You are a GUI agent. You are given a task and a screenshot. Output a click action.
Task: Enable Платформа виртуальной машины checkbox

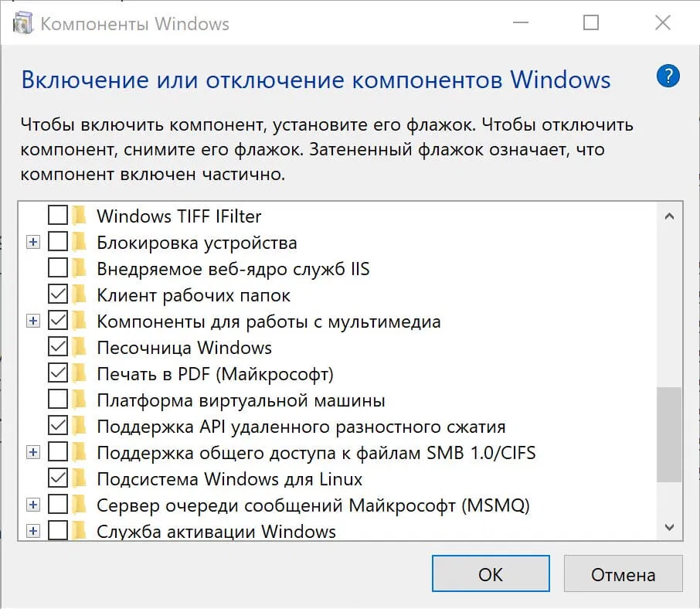coord(56,400)
